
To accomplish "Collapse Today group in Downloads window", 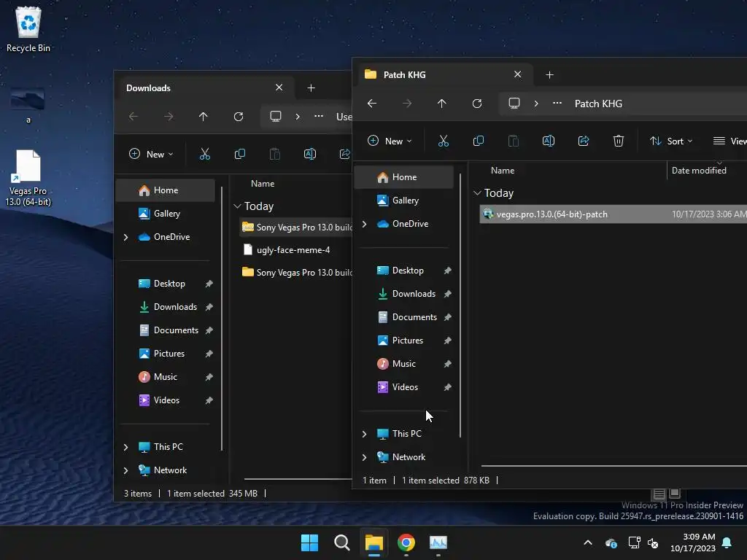I will point(237,206).
